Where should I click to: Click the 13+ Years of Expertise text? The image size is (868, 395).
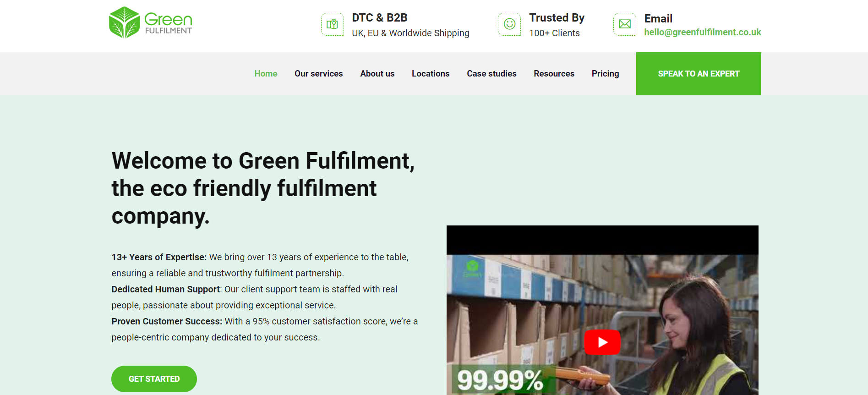(x=159, y=257)
